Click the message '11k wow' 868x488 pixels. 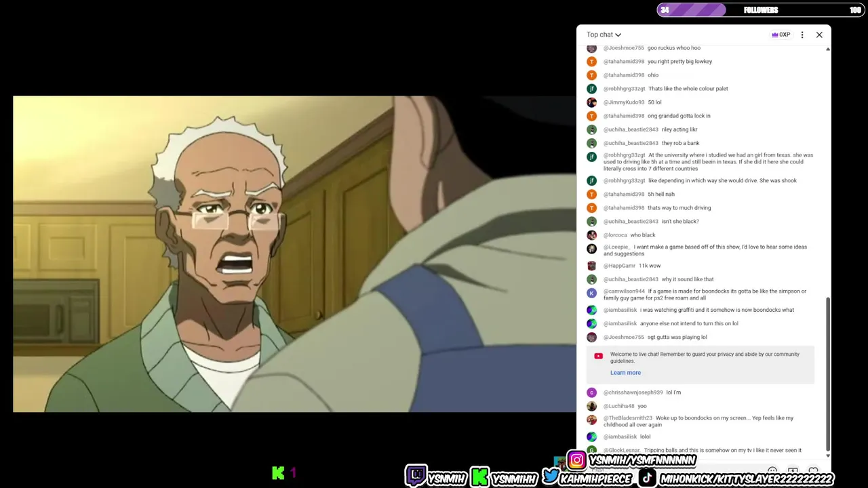point(650,266)
